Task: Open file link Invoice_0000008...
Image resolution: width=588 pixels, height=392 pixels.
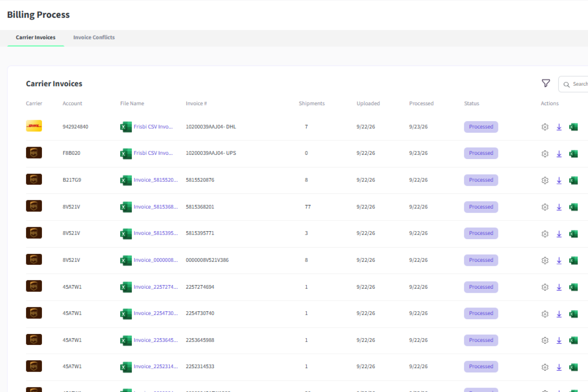Action: coord(155,260)
